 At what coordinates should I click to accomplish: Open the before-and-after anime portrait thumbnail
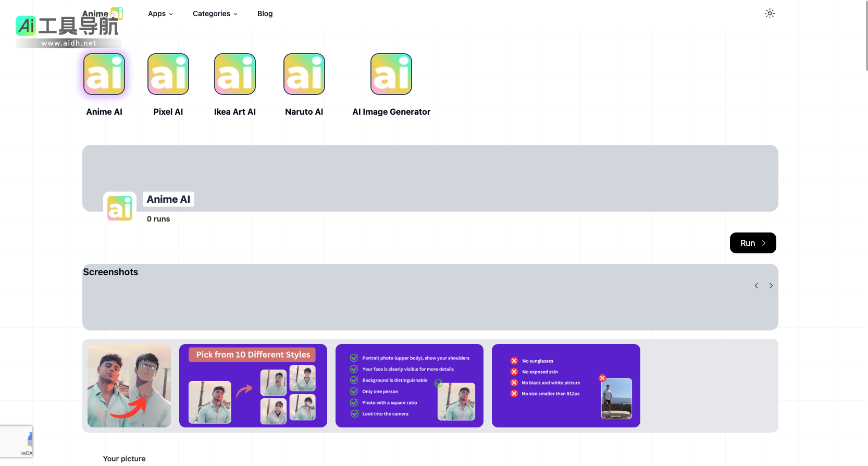(x=129, y=386)
